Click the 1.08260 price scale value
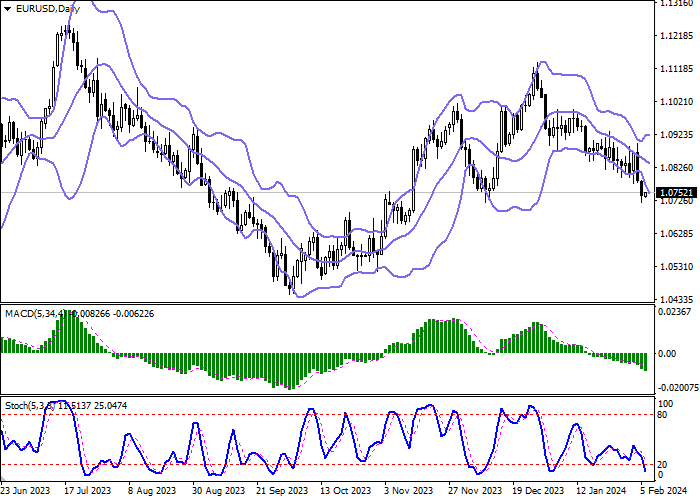This screenshot has width=700, height=500. click(x=676, y=167)
